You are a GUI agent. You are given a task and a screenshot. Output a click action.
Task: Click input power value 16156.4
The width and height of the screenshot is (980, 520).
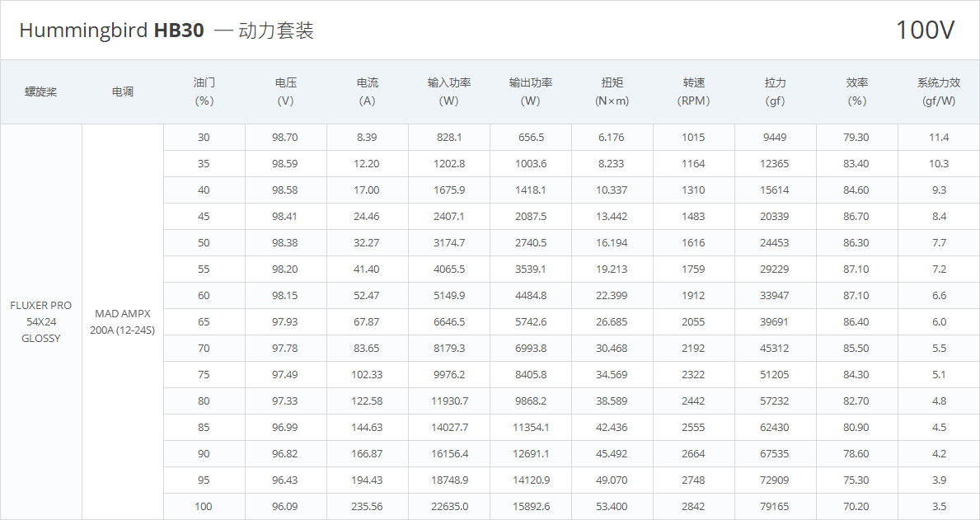coord(449,454)
